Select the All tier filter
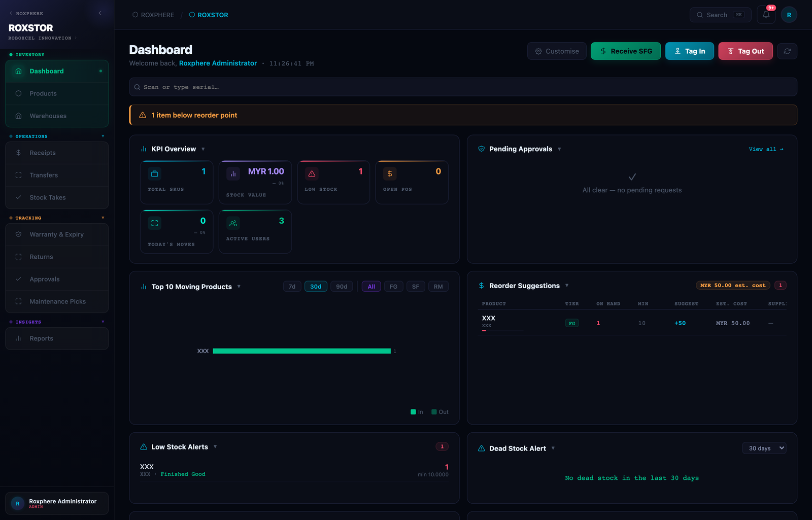Screen dimensions: 812x520 click(371, 287)
